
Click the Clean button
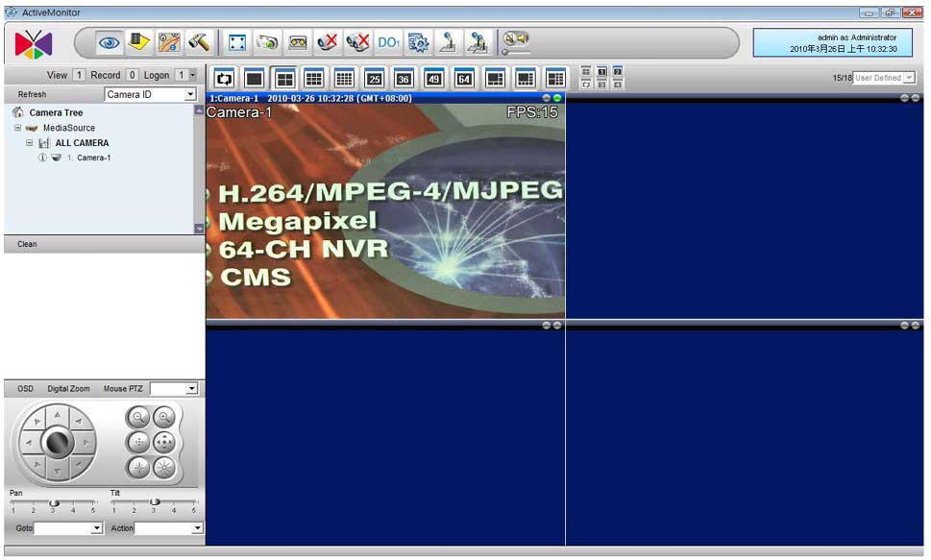(x=27, y=244)
